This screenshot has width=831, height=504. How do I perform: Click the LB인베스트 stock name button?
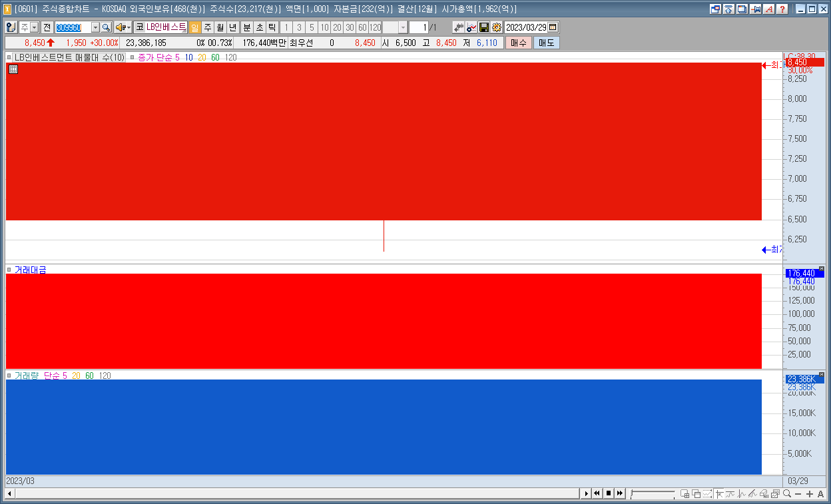pos(166,27)
